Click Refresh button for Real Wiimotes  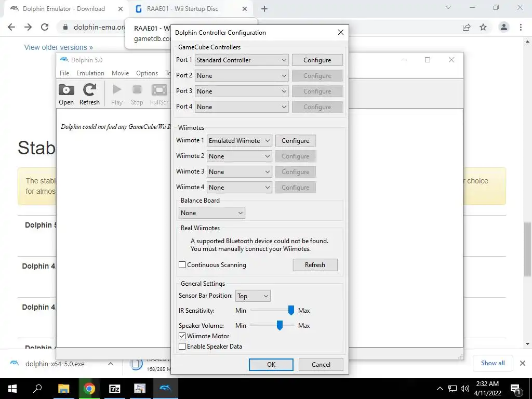click(315, 264)
